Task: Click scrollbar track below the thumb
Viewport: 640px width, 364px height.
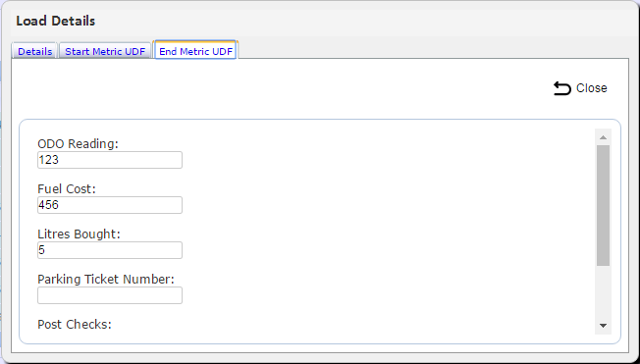Action: (603, 291)
